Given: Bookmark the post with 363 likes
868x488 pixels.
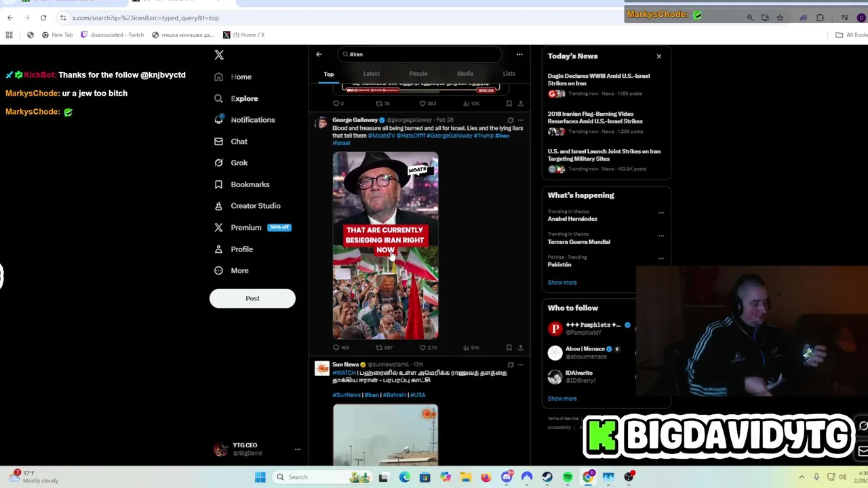Looking at the screenshot, I should pyautogui.click(x=509, y=103).
